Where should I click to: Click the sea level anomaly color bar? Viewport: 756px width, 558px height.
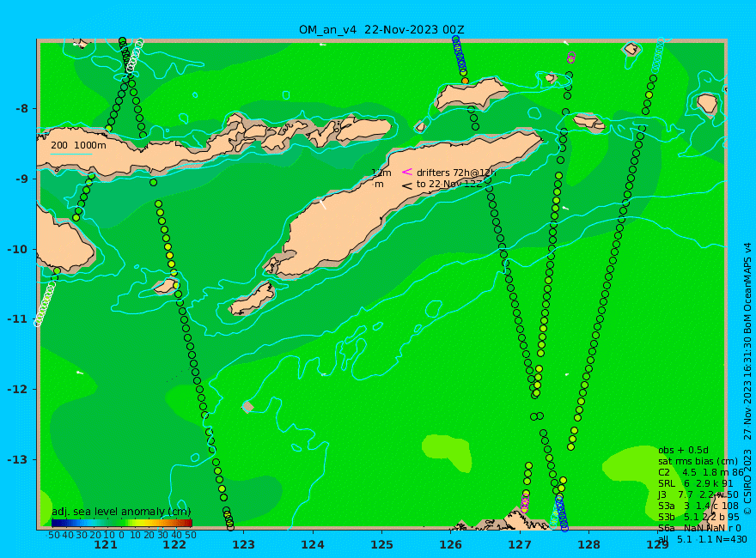coord(121,523)
